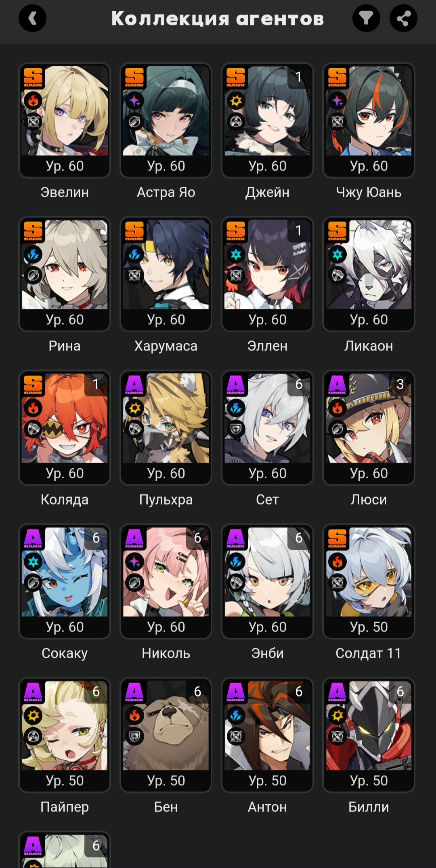The image size is (436, 868).
Task: Click Билли rank 6 number badge
Action: coord(400,691)
